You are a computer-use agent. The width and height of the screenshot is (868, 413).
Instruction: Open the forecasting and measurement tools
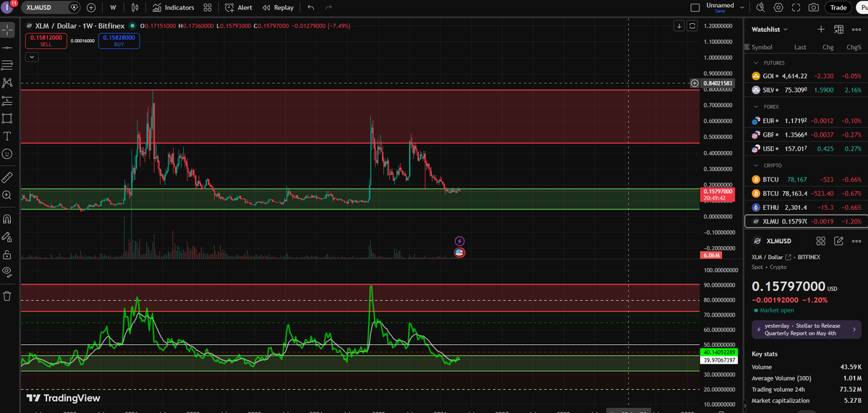[x=7, y=101]
